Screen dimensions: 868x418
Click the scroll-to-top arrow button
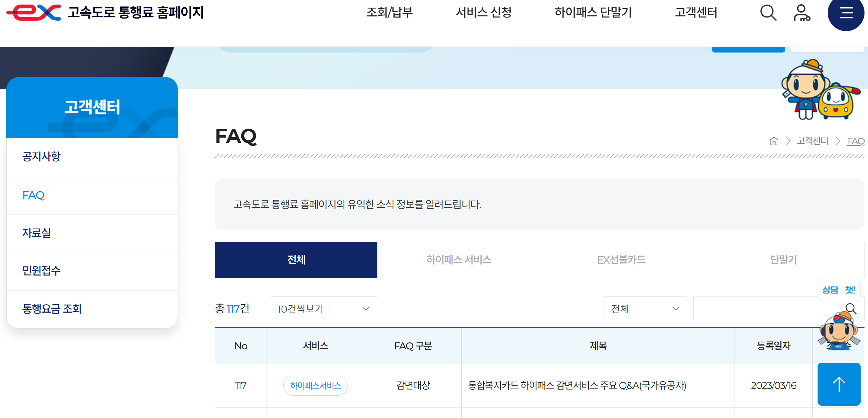point(839,384)
